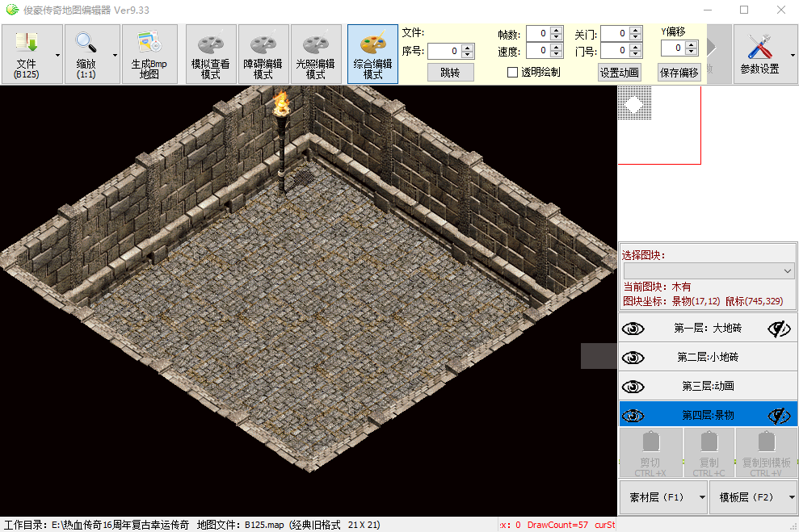The height and width of the screenshot is (532, 799).
Task: Click the 生成Bmp地图 button
Action: coord(149,54)
